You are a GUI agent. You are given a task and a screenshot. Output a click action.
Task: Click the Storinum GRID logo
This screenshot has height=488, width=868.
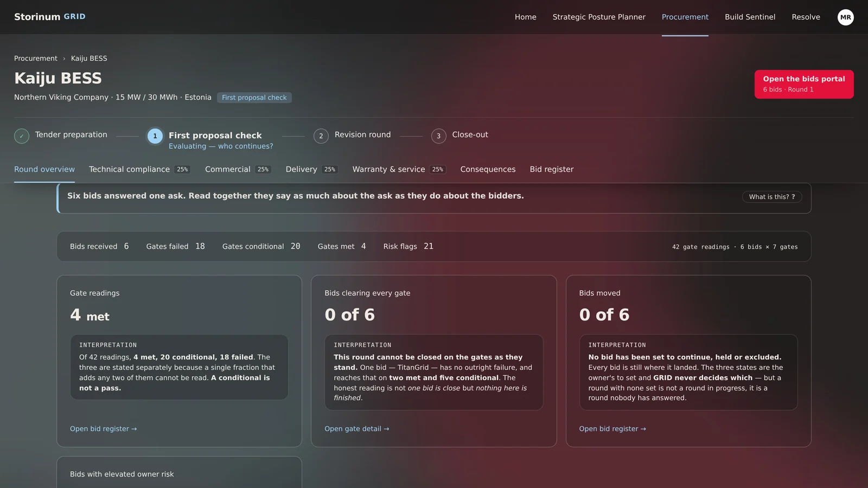pos(50,17)
